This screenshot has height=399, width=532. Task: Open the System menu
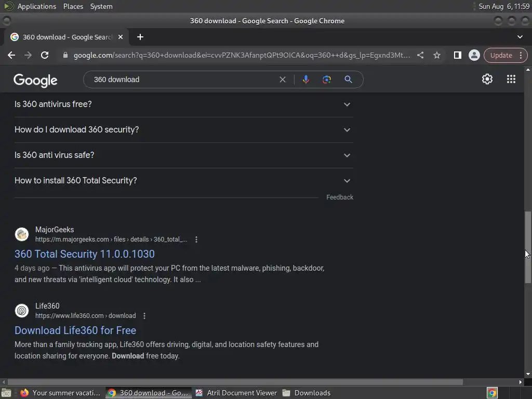pyautogui.click(x=101, y=6)
